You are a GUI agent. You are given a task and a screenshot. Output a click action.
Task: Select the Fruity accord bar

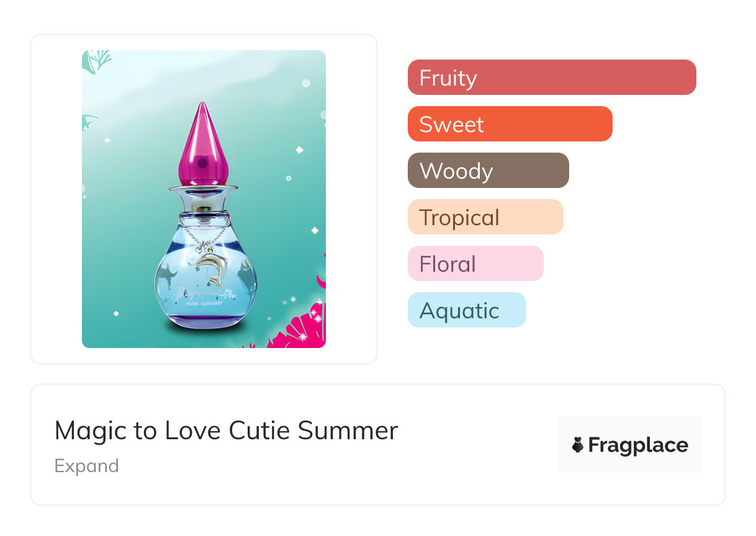coord(551,78)
